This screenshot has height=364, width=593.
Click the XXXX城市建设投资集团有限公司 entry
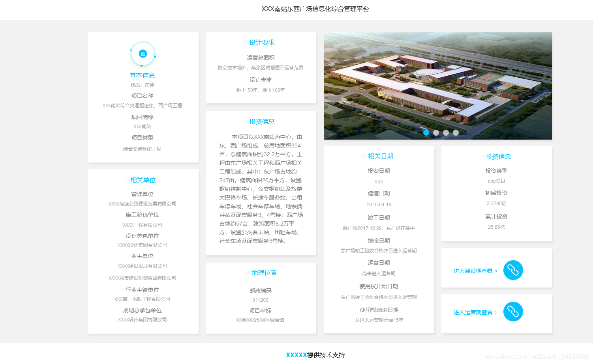pos(142,278)
